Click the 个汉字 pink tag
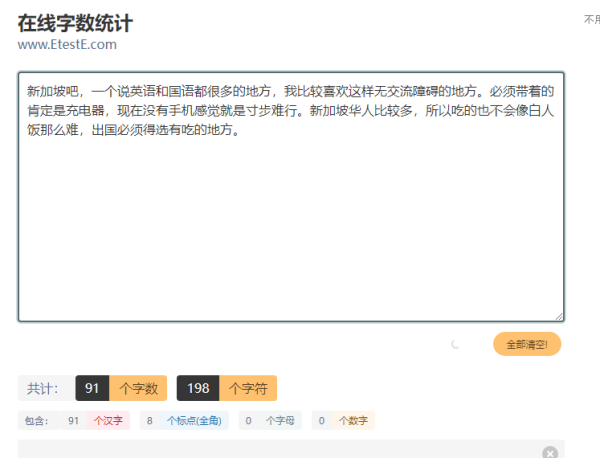The height and width of the screenshot is (458, 600). 108,421
